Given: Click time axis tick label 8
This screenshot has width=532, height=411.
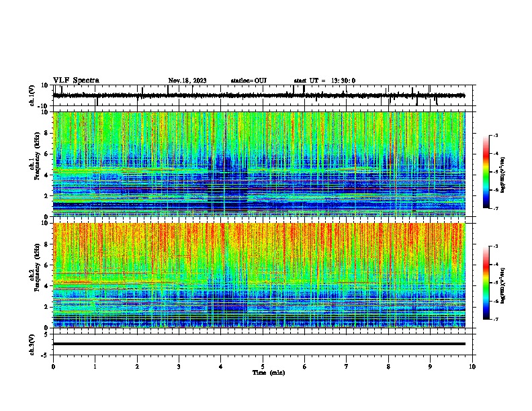Looking at the screenshot, I should [388, 367].
